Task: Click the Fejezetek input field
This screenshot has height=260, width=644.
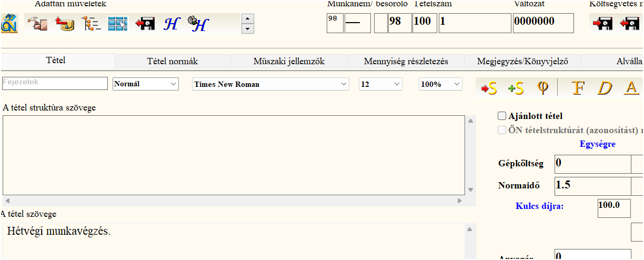Action: click(x=55, y=83)
